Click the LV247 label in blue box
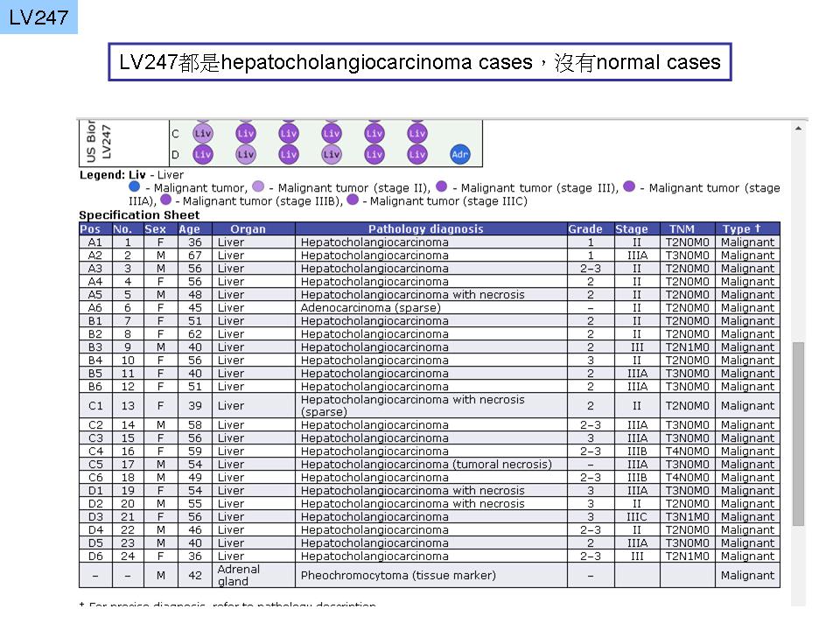 [x=38, y=17]
